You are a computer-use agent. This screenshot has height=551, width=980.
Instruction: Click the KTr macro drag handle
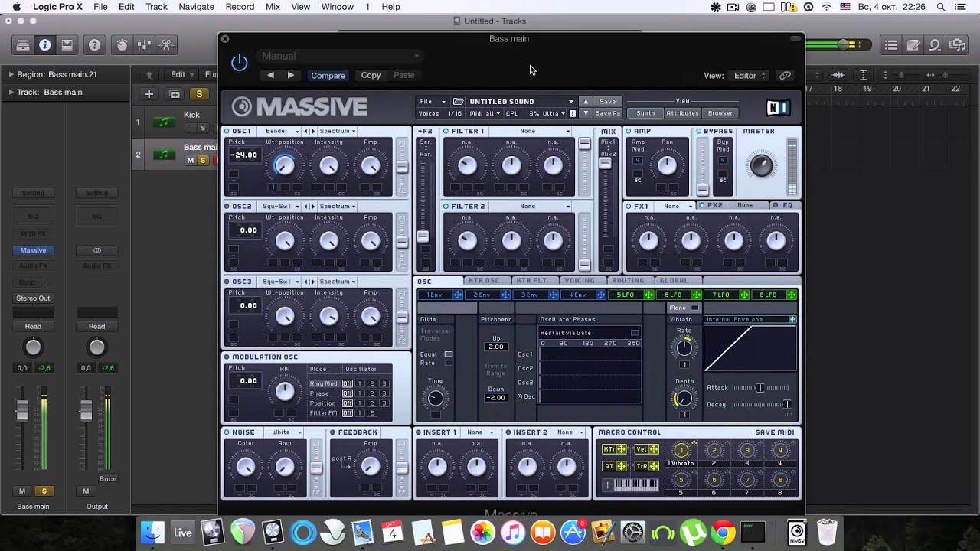point(622,449)
